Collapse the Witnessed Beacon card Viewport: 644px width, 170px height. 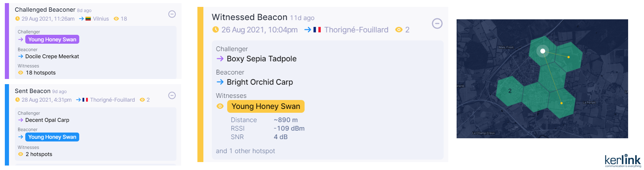(437, 23)
